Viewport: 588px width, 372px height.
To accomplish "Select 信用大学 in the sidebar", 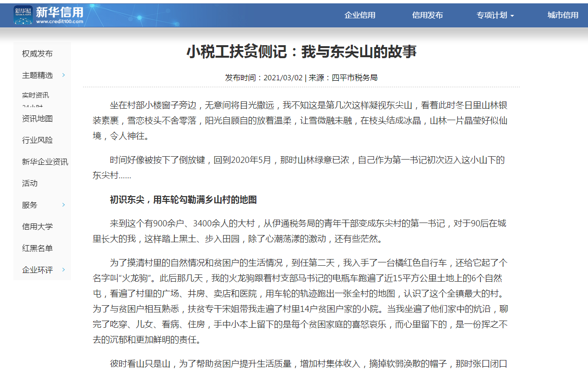I will 37,227.
